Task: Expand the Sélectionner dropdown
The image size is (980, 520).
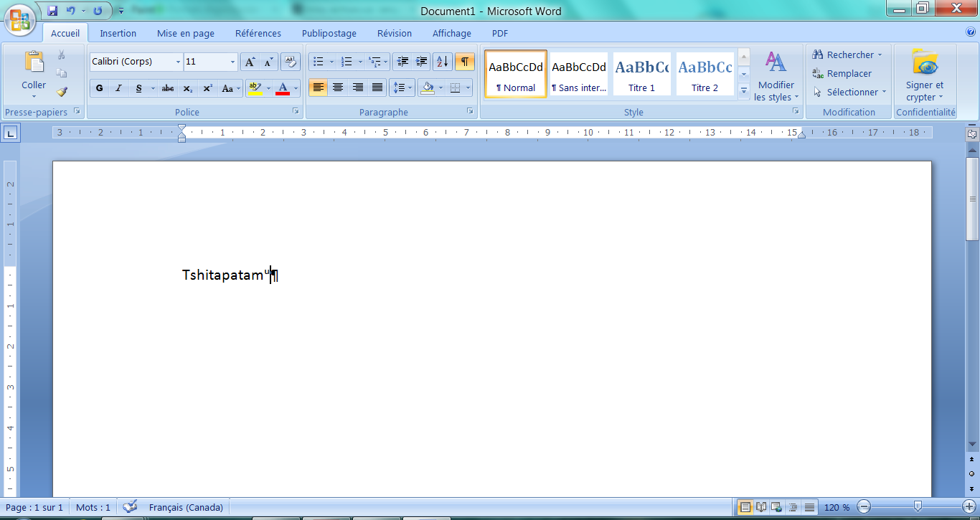Action: tap(850, 92)
